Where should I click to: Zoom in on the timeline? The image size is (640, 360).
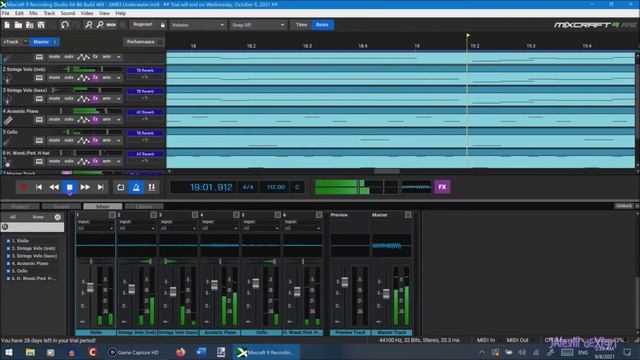tap(89, 25)
